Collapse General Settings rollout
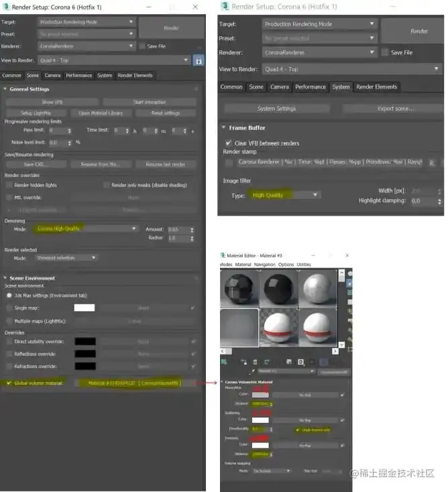 pos(5,89)
